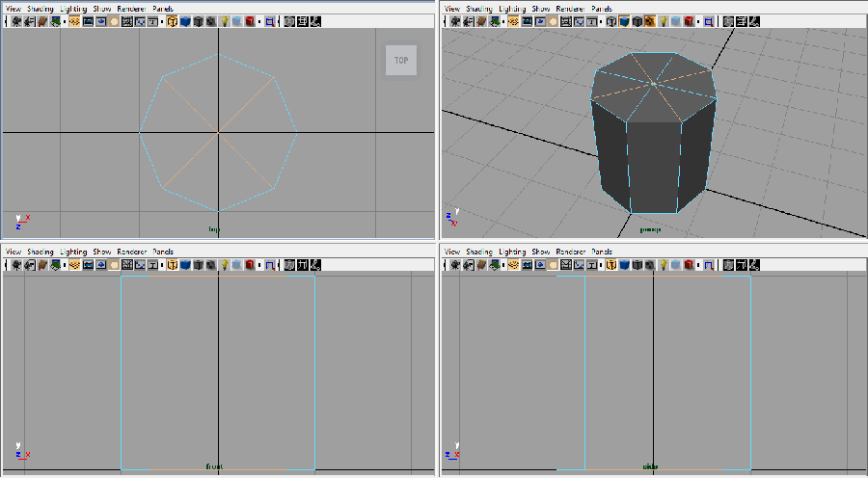868x478 pixels.
Task: Open the Panels menu in perspective viewport
Action: click(602, 9)
